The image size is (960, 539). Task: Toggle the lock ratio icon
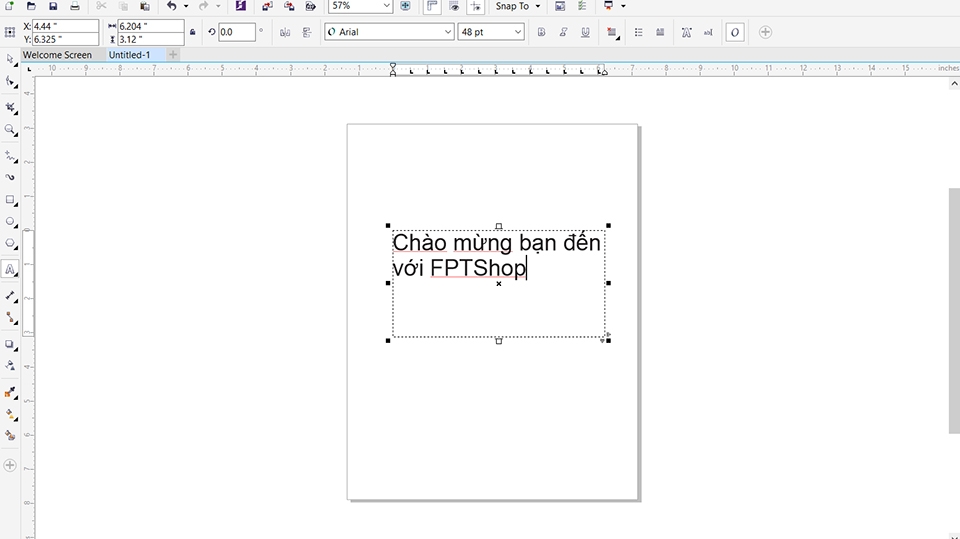pos(193,32)
